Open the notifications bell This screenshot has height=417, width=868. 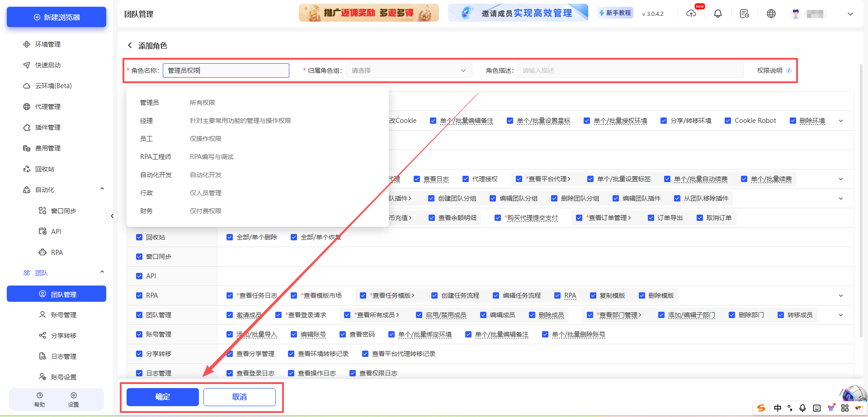(718, 13)
